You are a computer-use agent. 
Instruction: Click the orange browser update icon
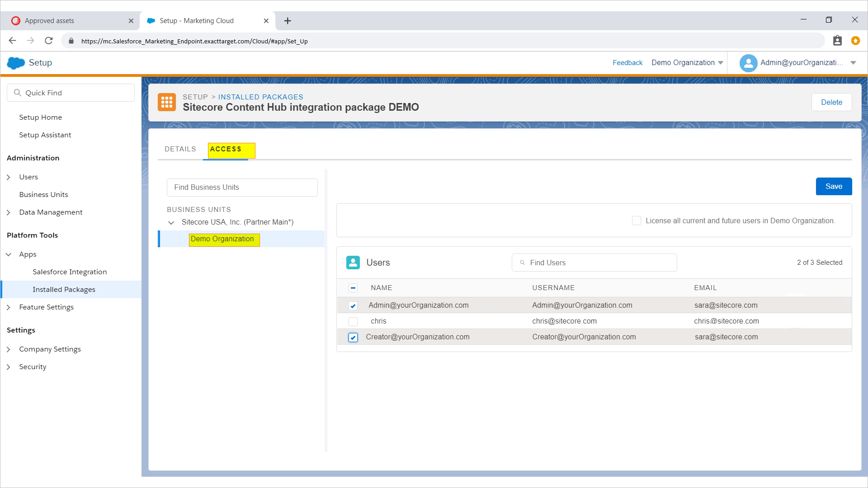(x=855, y=41)
